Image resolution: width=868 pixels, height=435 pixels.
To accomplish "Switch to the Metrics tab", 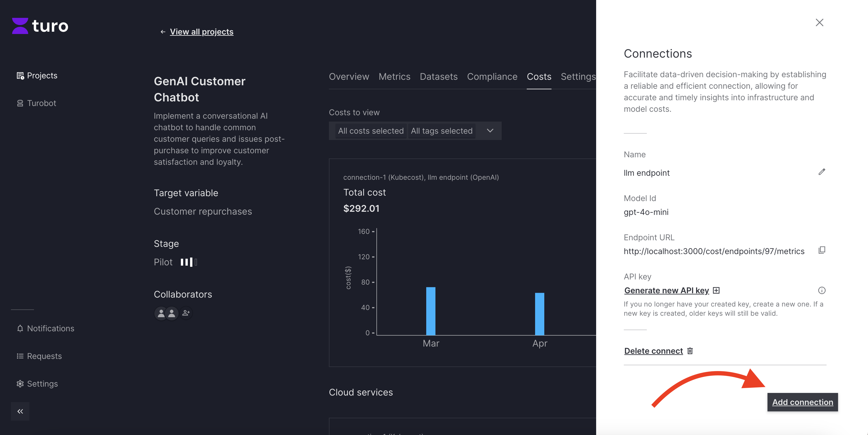I will pos(394,77).
